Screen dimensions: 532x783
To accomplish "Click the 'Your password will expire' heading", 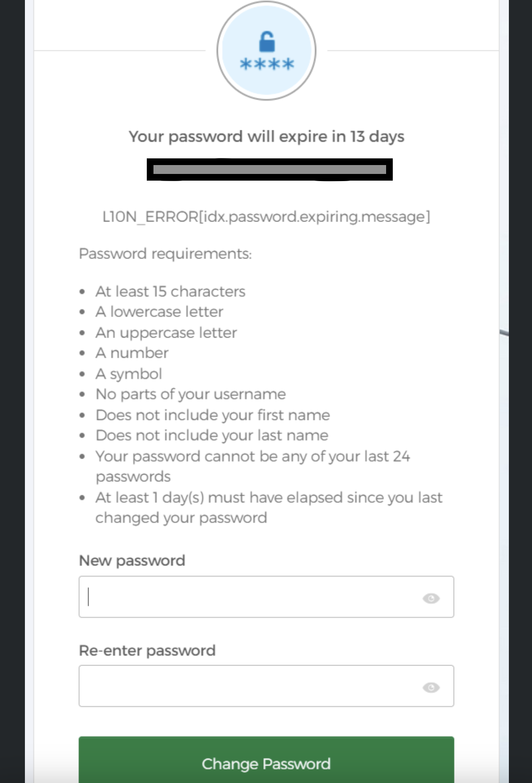I will (266, 136).
